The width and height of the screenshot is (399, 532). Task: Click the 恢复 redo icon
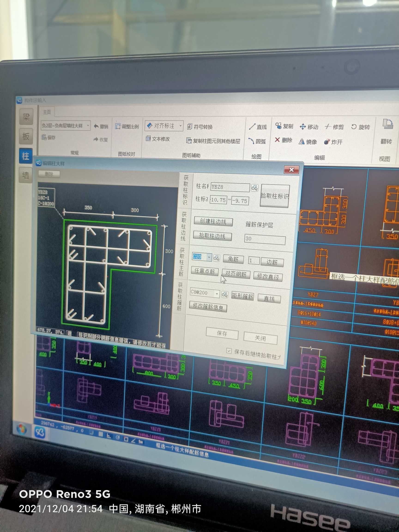100,139
